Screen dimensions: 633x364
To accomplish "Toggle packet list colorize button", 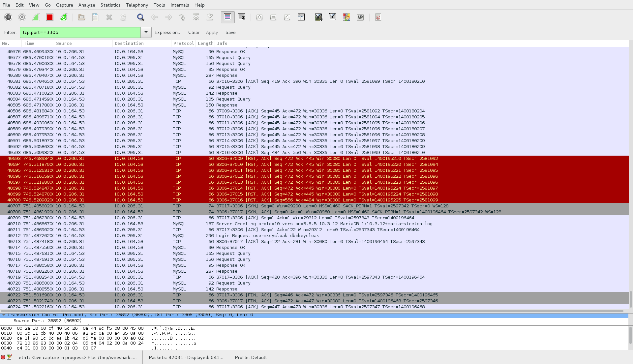I will click(227, 17).
